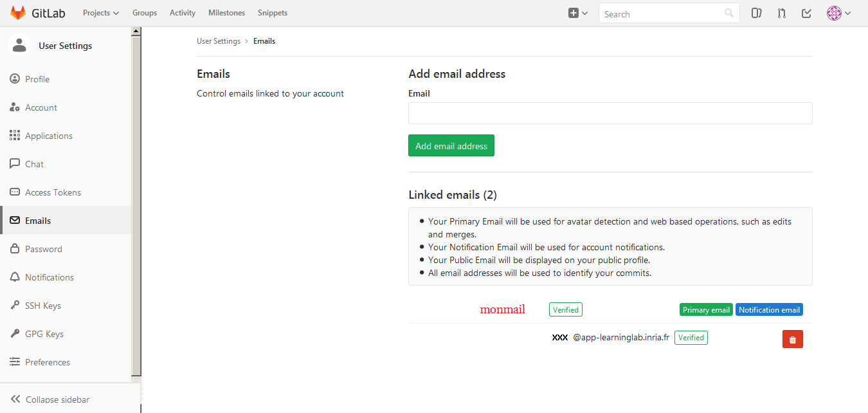The height and width of the screenshot is (413, 868).
Task: Click the GitLab fox logo
Action: (18, 13)
